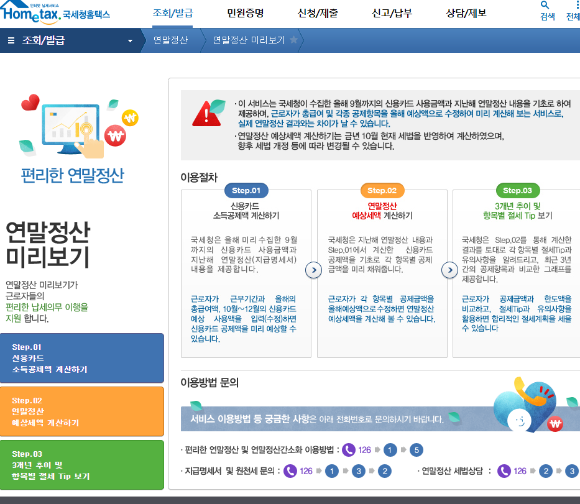The height and width of the screenshot is (504, 580).
Task: Click number 2 circle in 연말정산 세법상담 row
Action: [x=546, y=471]
